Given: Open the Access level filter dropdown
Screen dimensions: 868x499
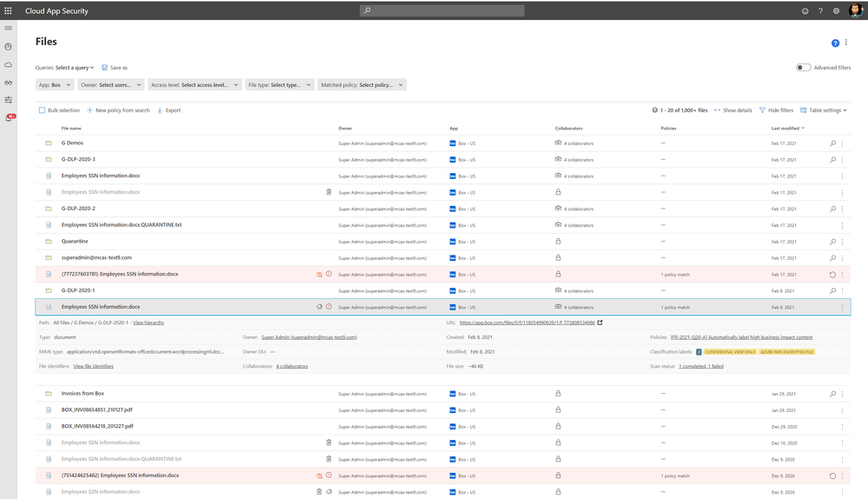Looking at the screenshot, I should pyautogui.click(x=195, y=84).
